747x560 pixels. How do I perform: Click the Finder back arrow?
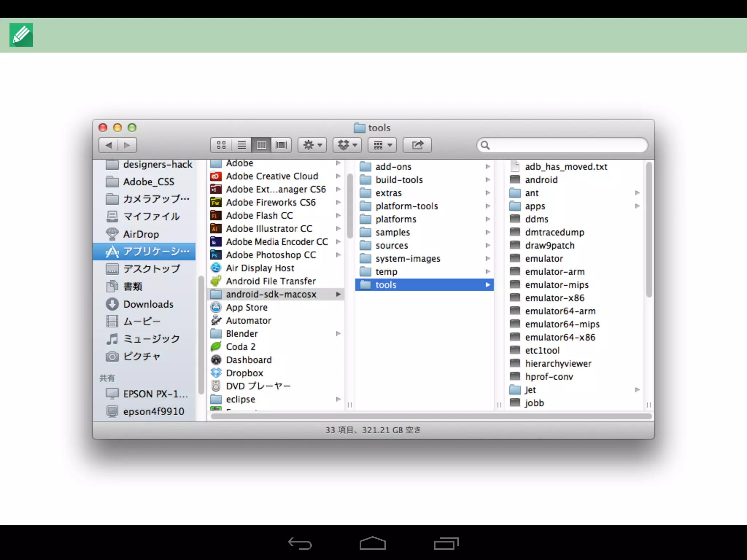pos(109,145)
